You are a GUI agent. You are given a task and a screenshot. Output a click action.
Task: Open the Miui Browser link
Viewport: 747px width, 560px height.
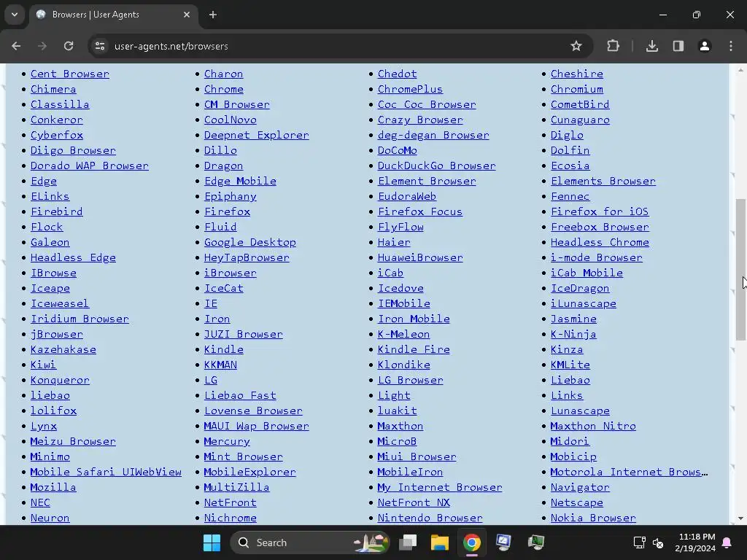pos(417,456)
